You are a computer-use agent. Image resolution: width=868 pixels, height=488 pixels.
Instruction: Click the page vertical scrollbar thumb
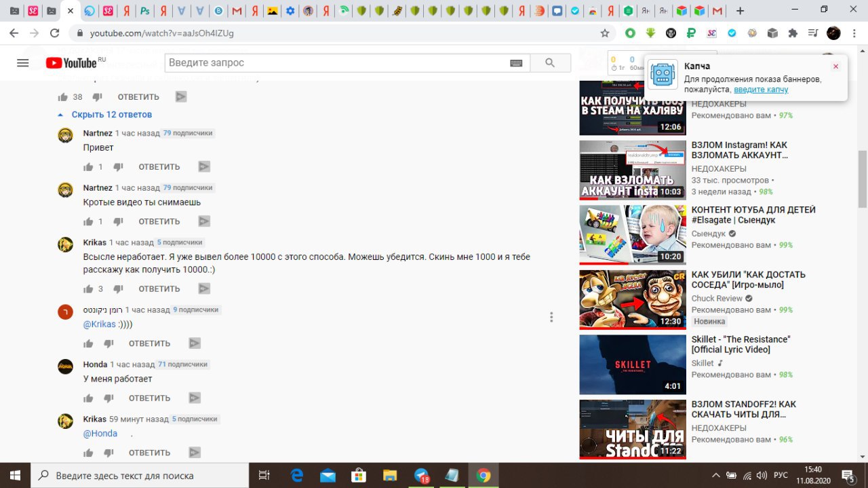pos(863,179)
